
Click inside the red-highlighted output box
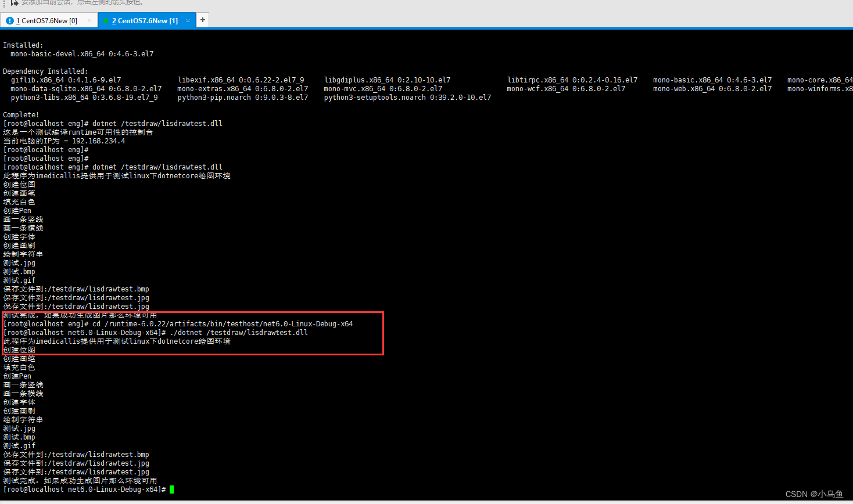pos(192,332)
